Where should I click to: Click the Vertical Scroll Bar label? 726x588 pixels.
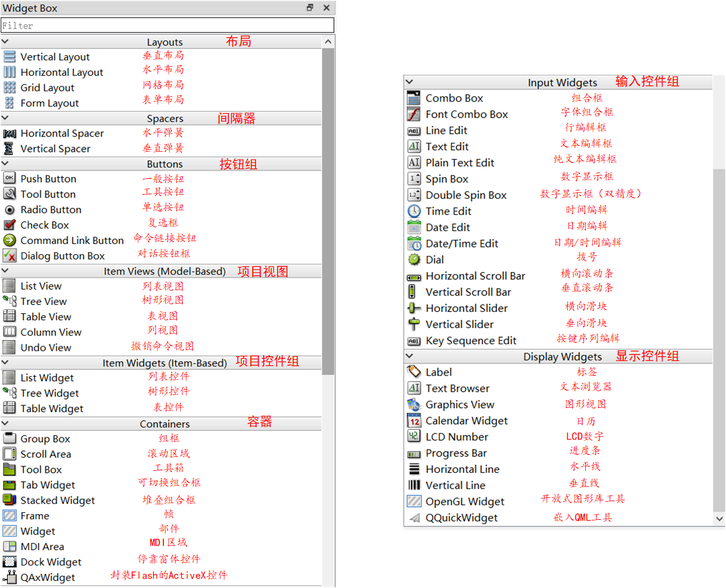469,292
